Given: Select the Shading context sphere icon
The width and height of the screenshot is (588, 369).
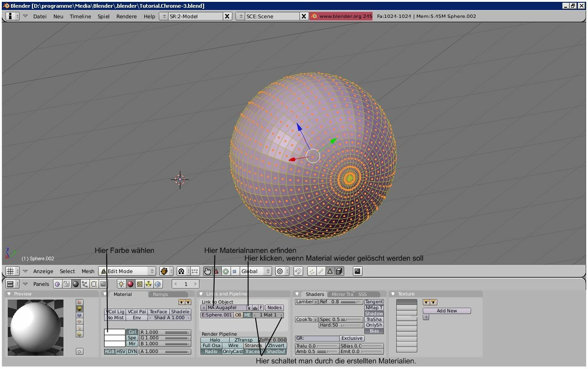Looking at the screenshot, I should pyautogui.click(x=75, y=284).
